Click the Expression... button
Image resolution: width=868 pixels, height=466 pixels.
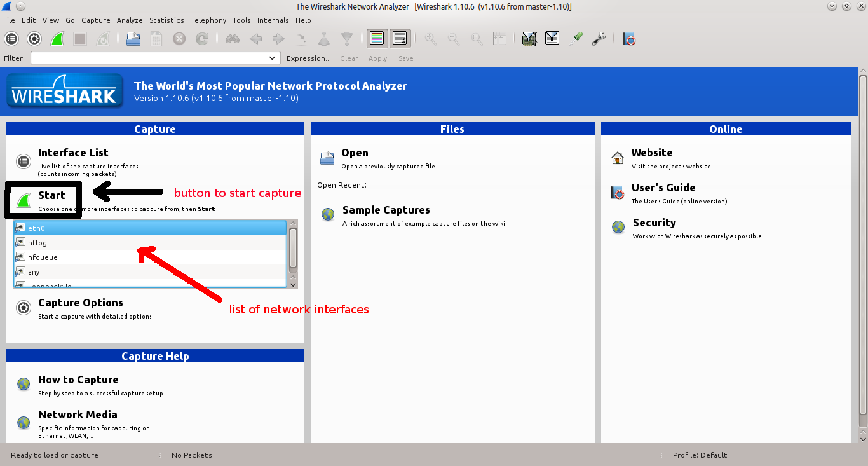tap(309, 58)
